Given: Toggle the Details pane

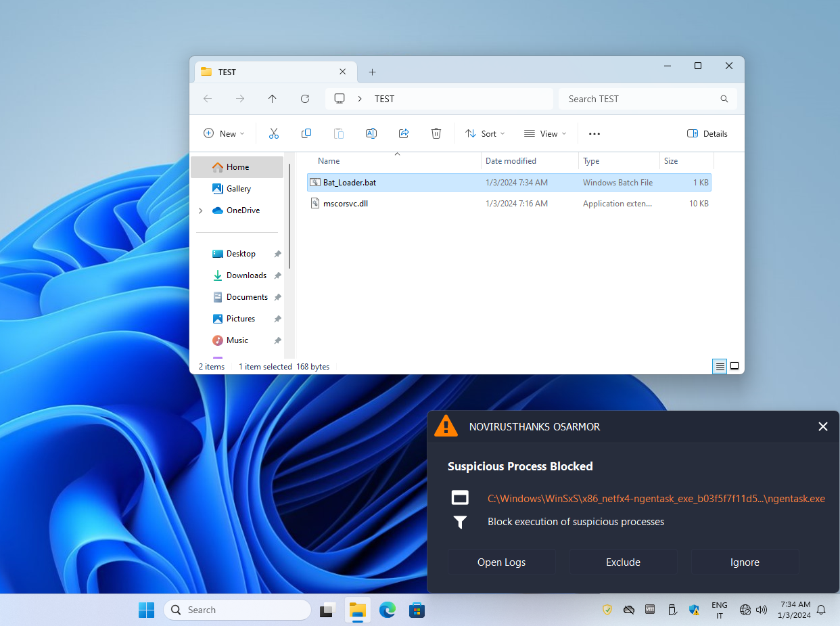Looking at the screenshot, I should point(707,133).
